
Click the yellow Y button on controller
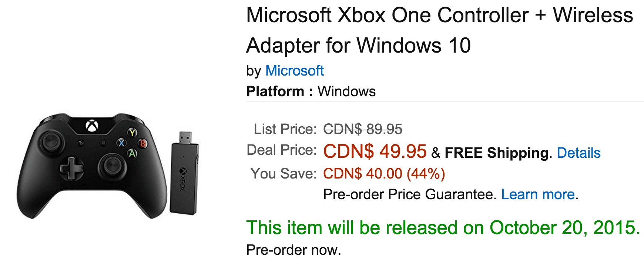[x=133, y=133]
